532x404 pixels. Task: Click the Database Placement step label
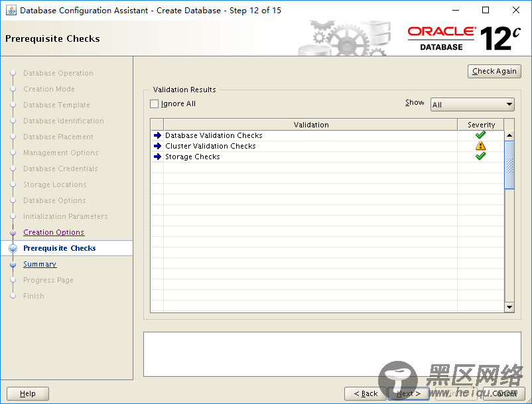pyautogui.click(x=58, y=137)
